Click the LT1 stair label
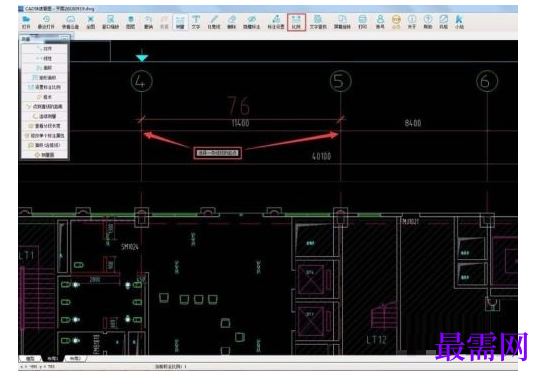The width and height of the screenshot is (547, 378). pyautogui.click(x=27, y=255)
